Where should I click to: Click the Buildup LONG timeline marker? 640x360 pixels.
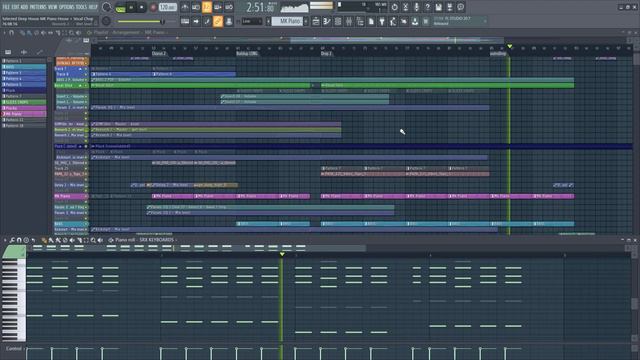tap(247, 53)
